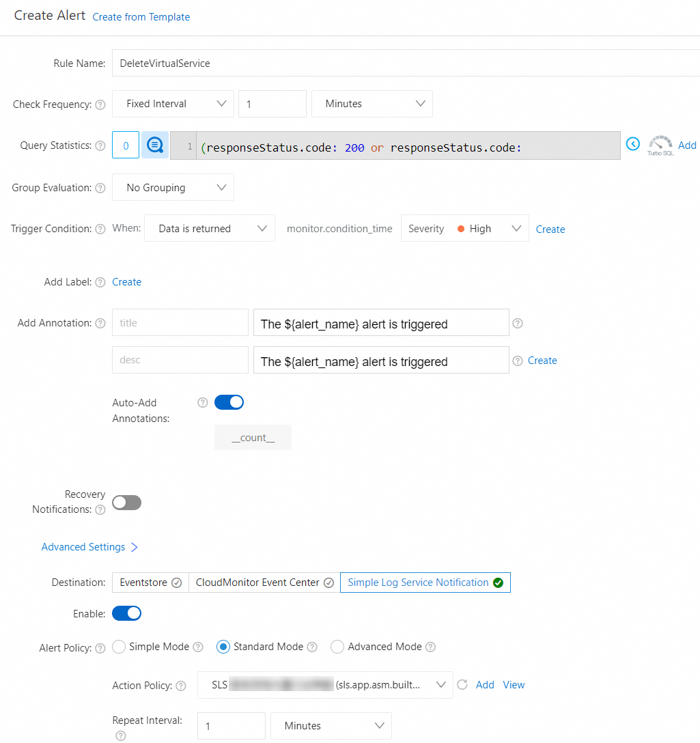Click help icon after Advanced Mode
The height and width of the screenshot is (743, 700).
[x=430, y=647]
